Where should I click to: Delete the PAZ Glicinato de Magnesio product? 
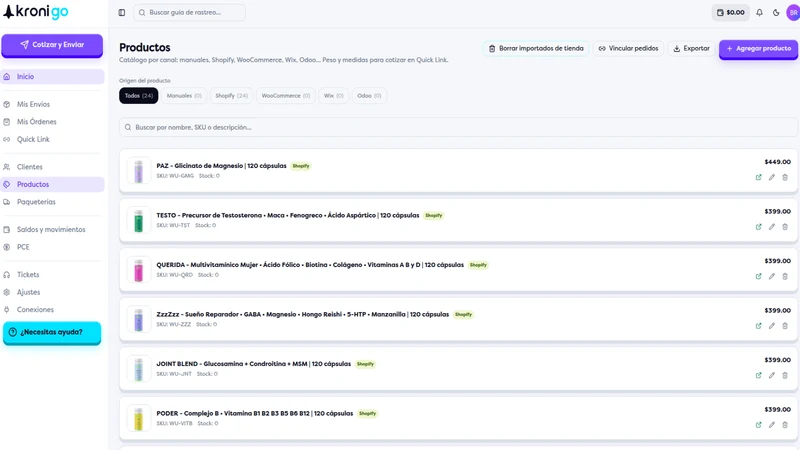785,178
